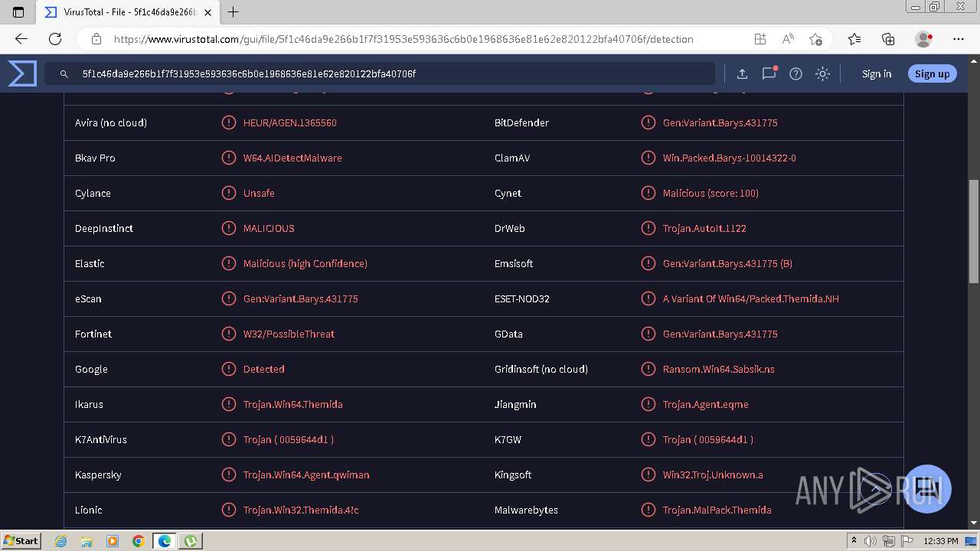
Task: Click the browser address bar URL
Action: (403, 39)
